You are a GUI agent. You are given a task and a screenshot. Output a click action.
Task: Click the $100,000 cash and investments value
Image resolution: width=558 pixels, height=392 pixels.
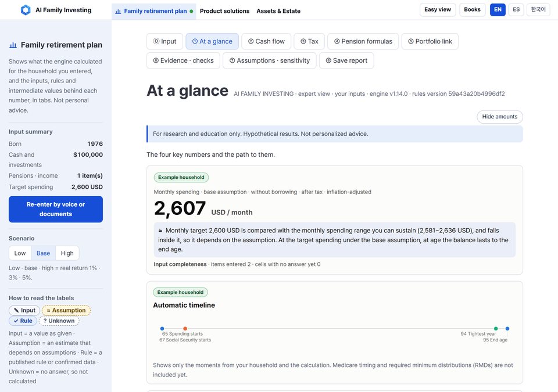pos(88,154)
